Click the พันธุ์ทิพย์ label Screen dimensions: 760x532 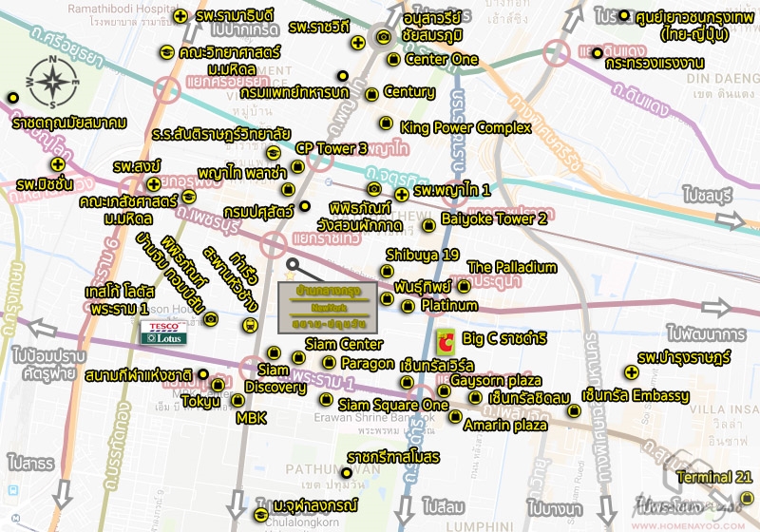pyautogui.click(x=422, y=287)
